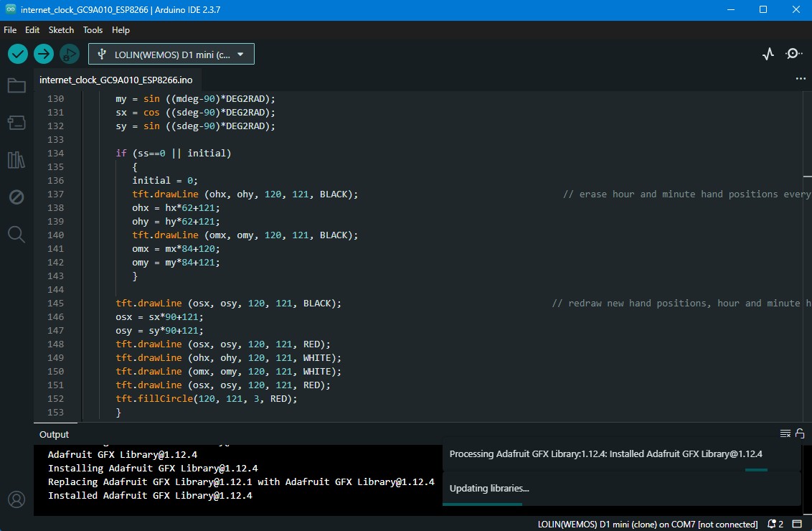Open the Sketchbook folder sidebar panel
Viewport: 812px width, 531px height.
coord(16,86)
